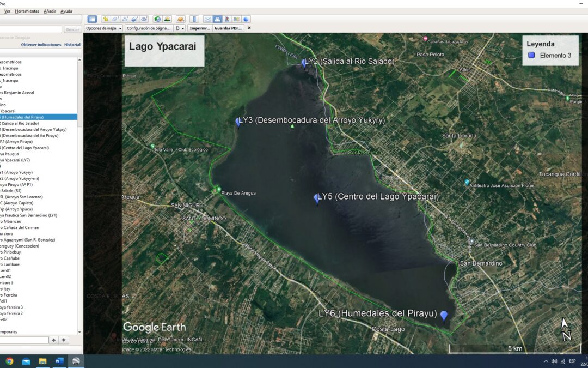Select the Salida al Rio Salado entry
The width and height of the screenshot is (588, 368).
20,123
